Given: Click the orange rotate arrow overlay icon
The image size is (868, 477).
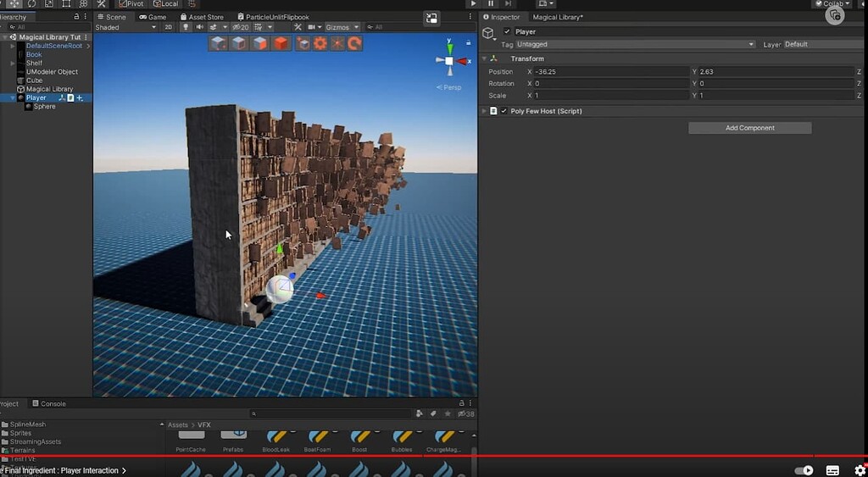Looking at the screenshot, I should 353,43.
